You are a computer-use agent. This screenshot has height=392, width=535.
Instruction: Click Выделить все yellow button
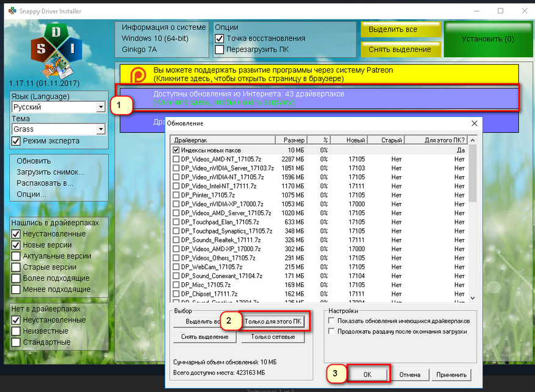[401, 29]
